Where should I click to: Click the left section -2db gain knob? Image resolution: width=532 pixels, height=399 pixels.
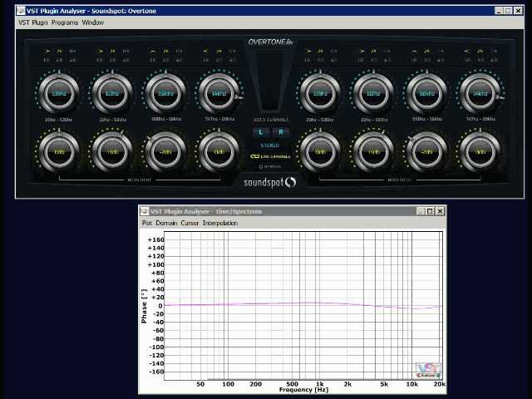coord(165,152)
